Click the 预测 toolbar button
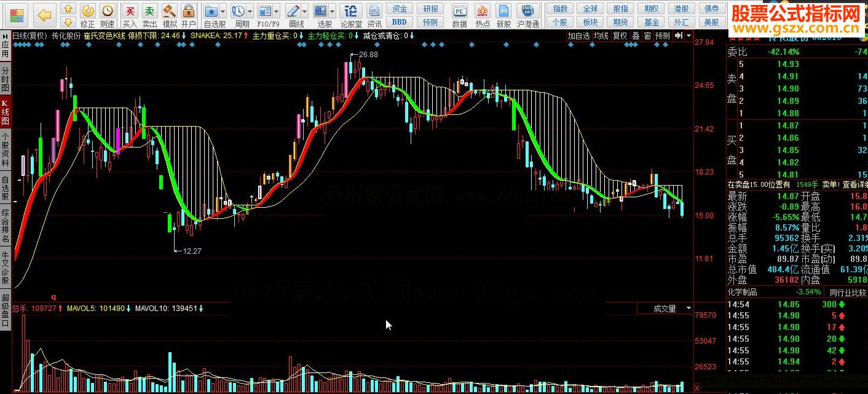Image resolution: width=868 pixels, height=394 pixels. [x=431, y=22]
